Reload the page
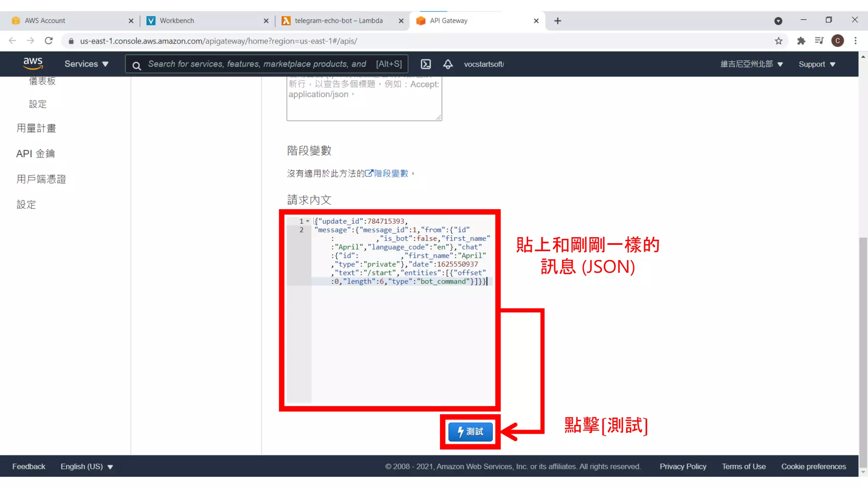Viewport: 868px width, 488px height. pyautogui.click(x=49, y=41)
